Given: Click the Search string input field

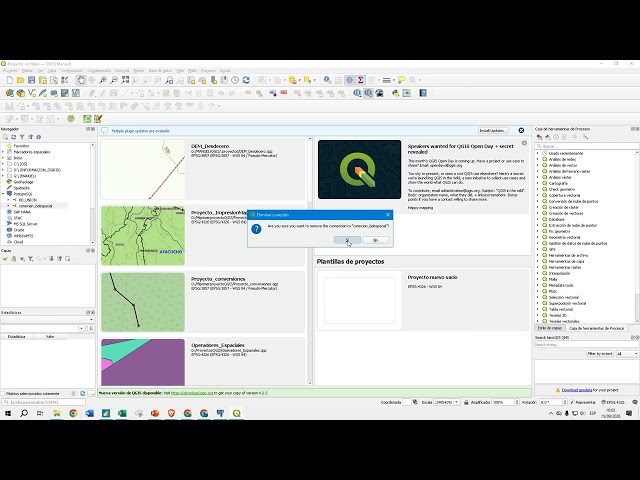Looking at the screenshot, I should tap(587, 345).
